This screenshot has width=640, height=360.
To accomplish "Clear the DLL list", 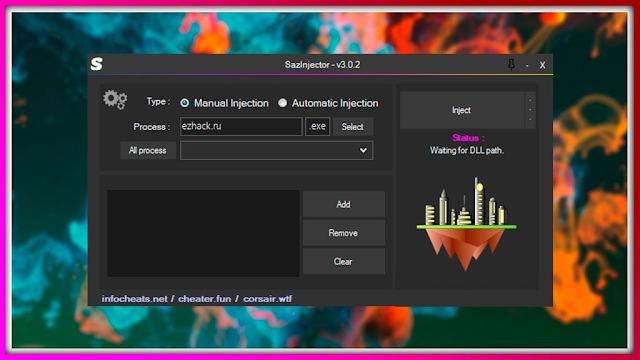I will pyautogui.click(x=344, y=262).
